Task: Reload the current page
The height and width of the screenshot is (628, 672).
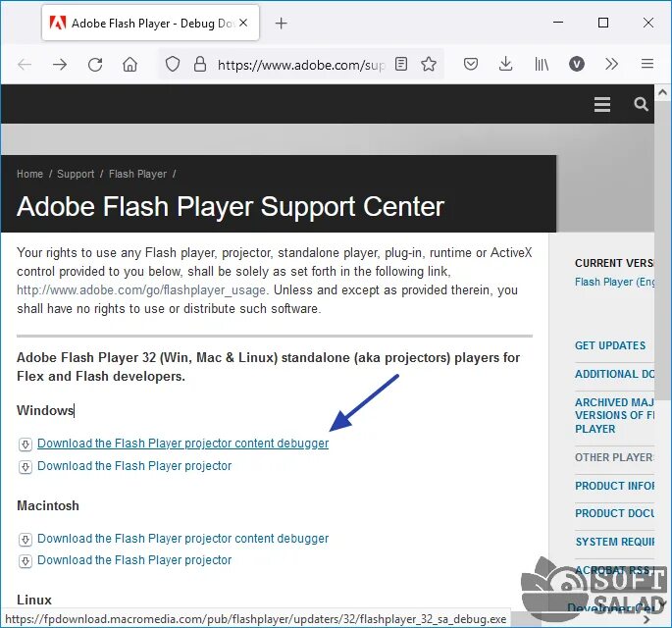Action: (x=95, y=65)
